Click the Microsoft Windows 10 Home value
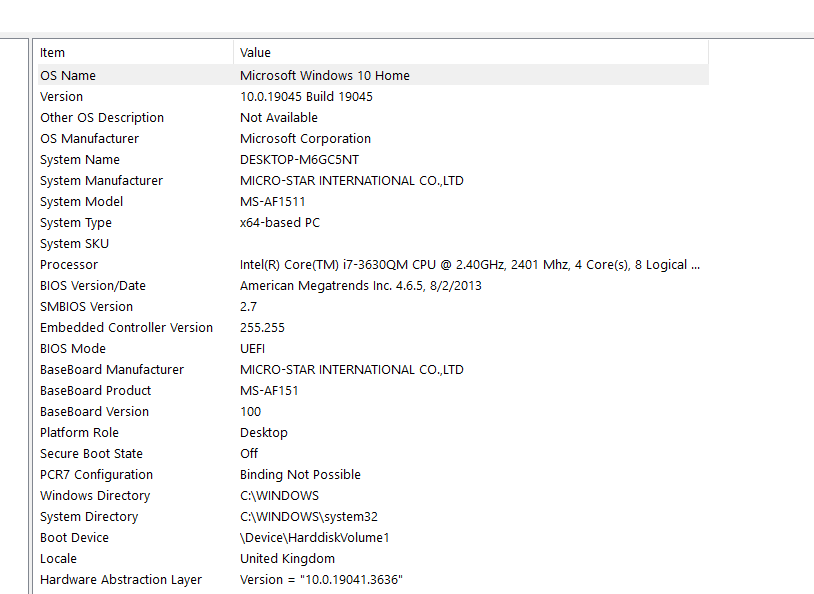Image resolution: width=814 pixels, height=594 pixels. [x=324, y=75]
